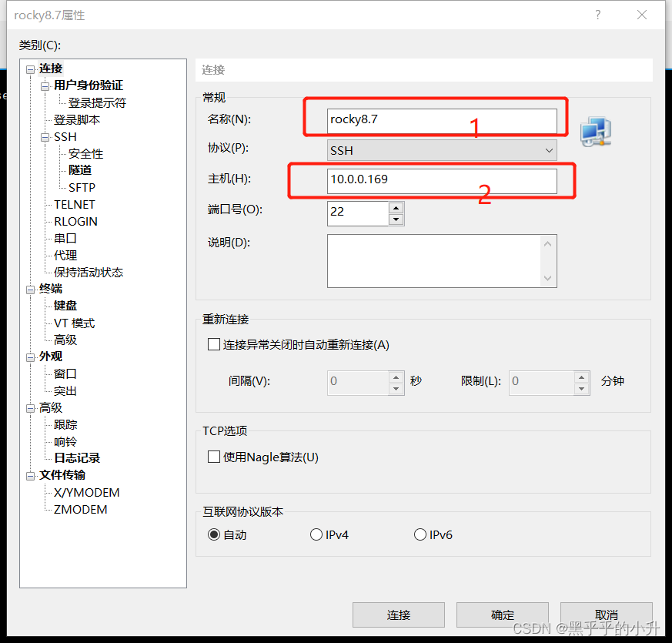Select 跟踪 in the category tree

(x=65, y=425)
